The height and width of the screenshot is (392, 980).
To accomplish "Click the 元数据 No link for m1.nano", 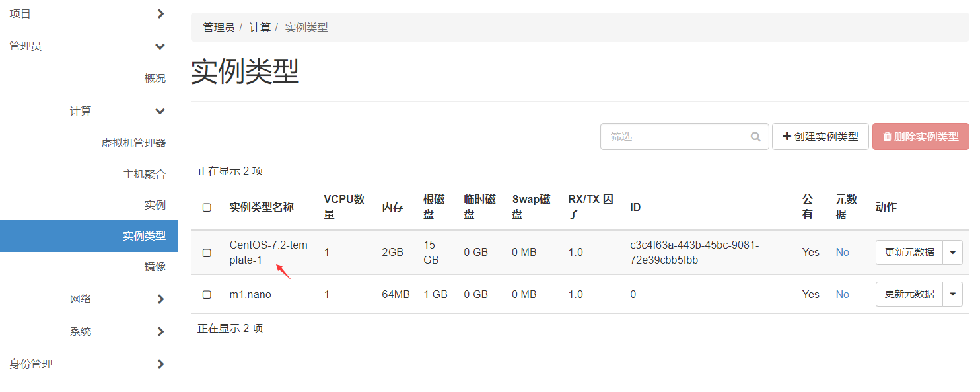I will 842,294.
